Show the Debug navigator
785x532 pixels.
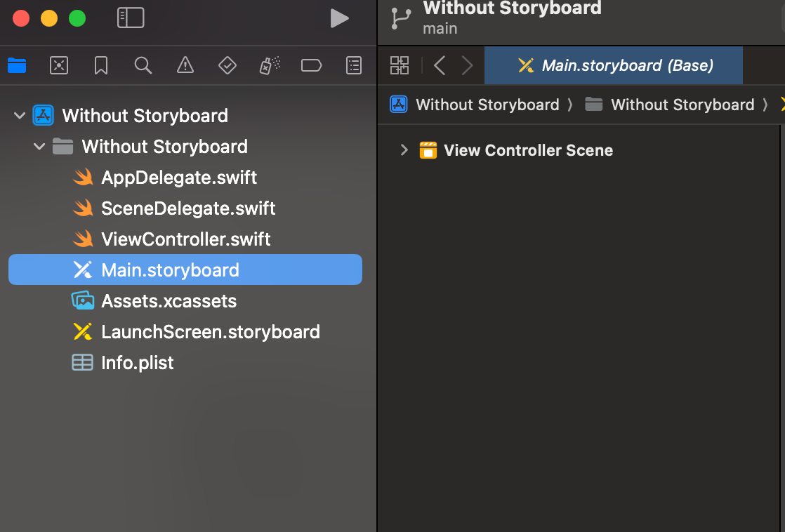click(x=269, y=65)
